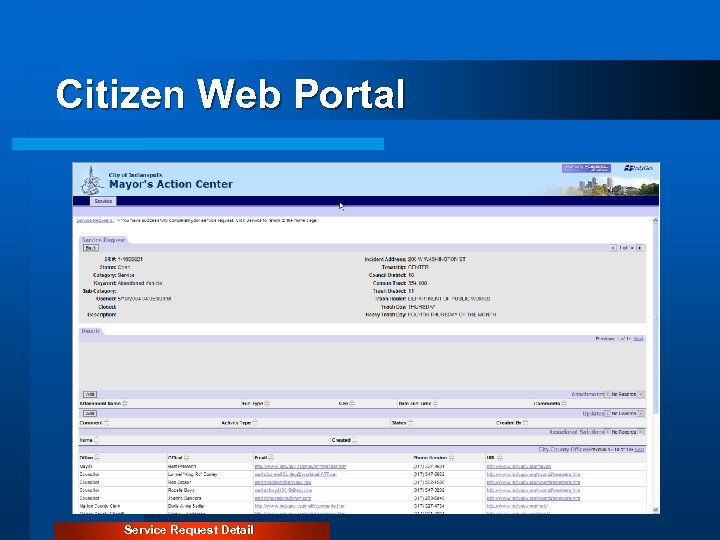
Task: Open Marion County Clerk's URL link
Action: 518,506
